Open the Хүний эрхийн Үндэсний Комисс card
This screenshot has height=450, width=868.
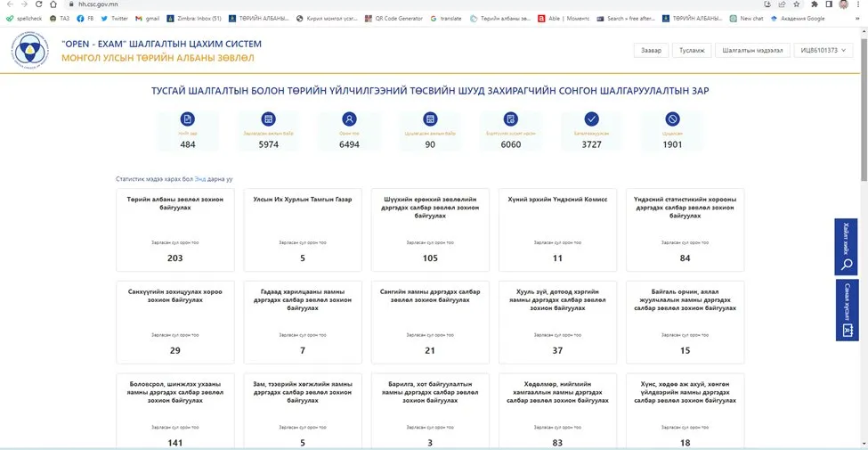(557, 230)
